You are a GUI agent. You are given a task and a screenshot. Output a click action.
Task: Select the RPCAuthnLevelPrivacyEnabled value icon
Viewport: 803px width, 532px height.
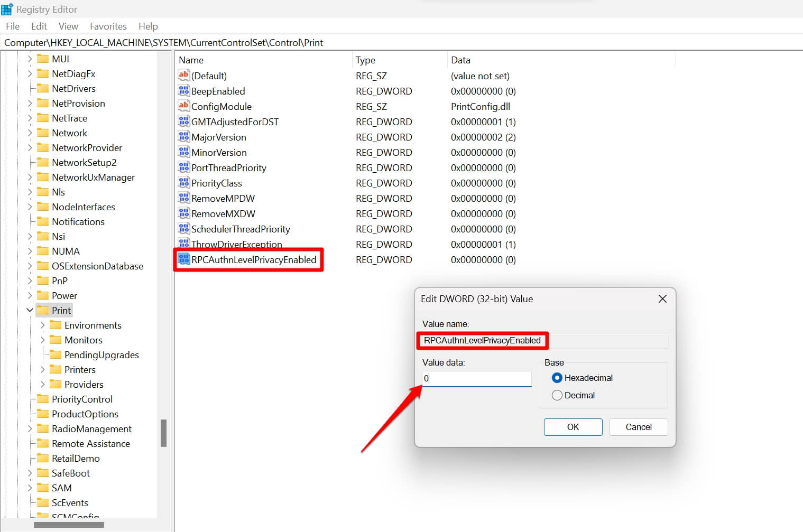(x=183, y=259)
